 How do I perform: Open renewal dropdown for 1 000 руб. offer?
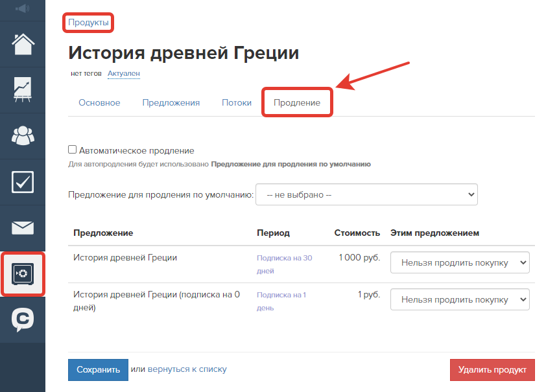[460, 262]
